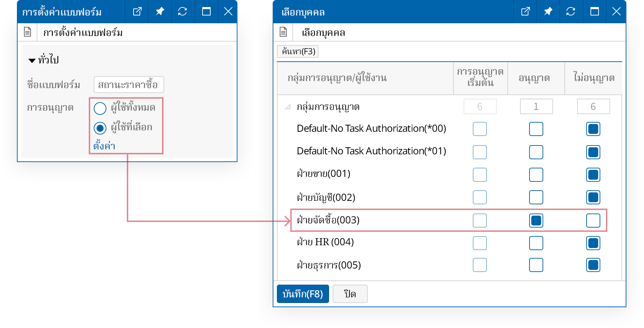Collapse the ทั่วไป section

tap(32, 61)
